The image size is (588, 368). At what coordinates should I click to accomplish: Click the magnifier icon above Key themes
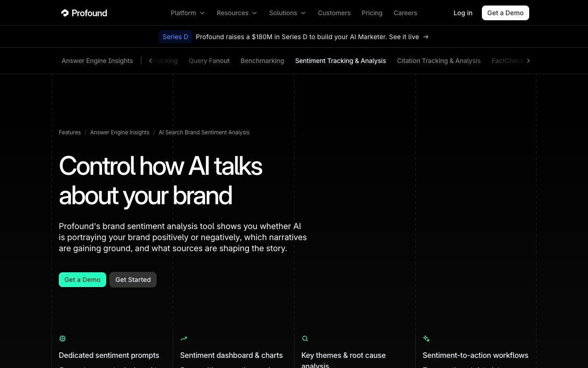pyautogui.click(x=305, y=339)
